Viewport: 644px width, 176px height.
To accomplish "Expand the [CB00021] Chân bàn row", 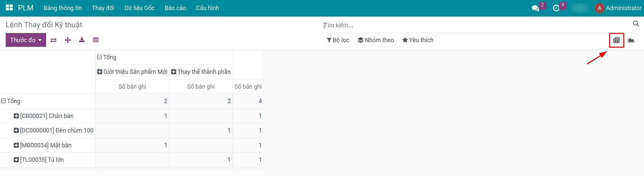I will [x=16, y=116].
